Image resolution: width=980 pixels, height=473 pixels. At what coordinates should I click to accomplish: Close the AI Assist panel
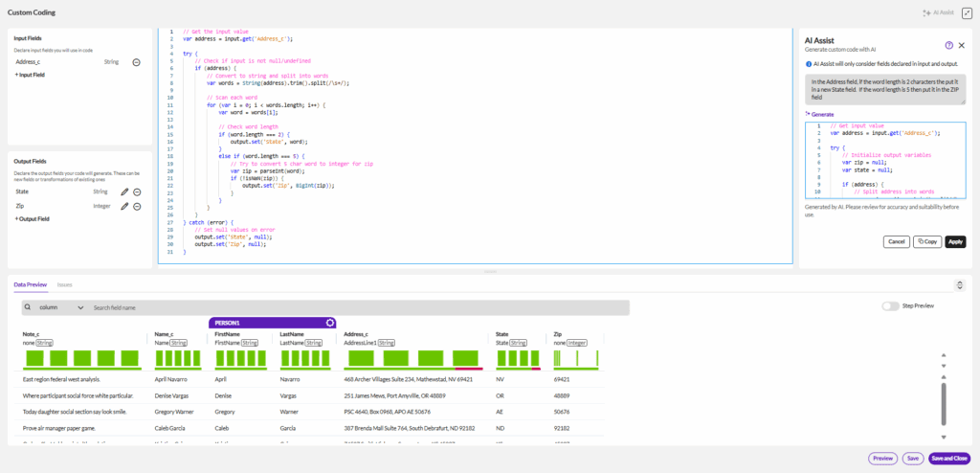pyautogui.click(x=962, y=45)
